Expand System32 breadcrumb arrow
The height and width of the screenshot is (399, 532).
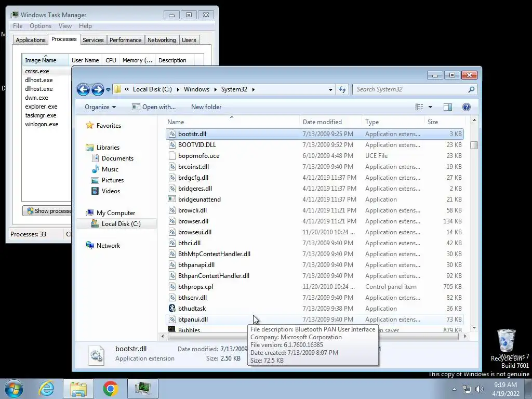click(253, 89)
